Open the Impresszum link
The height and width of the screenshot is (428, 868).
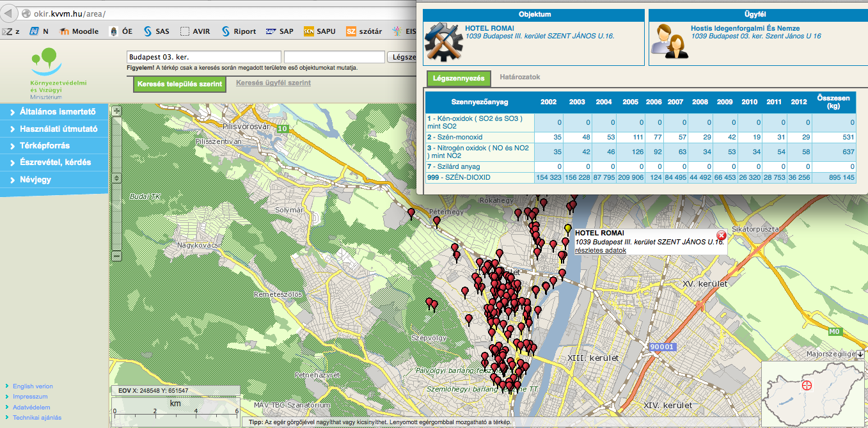click(x=30, y=397)
